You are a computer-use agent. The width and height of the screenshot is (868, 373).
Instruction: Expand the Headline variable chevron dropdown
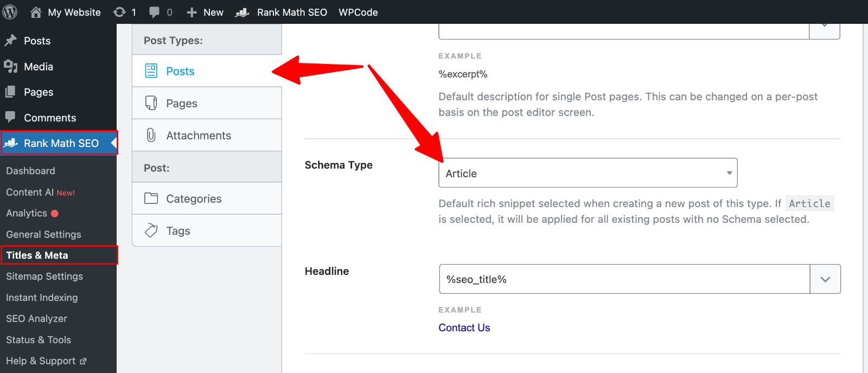pyautogui.click(x=825, y=279)
